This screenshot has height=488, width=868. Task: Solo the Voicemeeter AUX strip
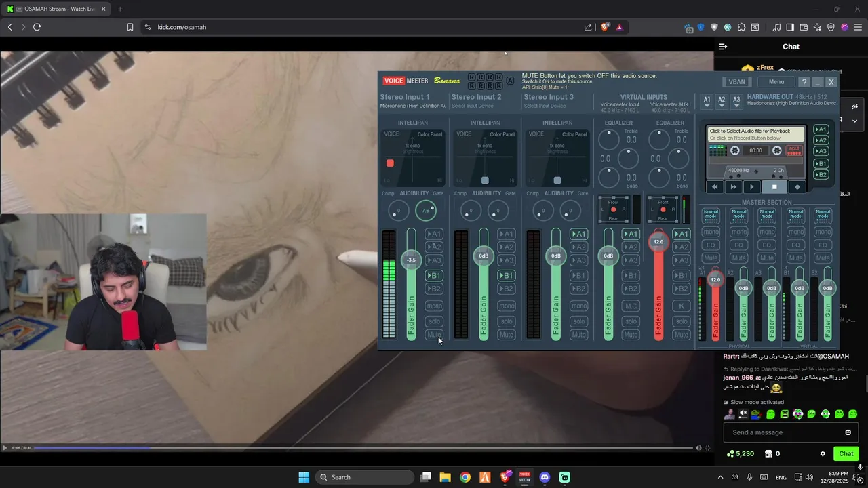pyautogui.click(x=682, y=321)
